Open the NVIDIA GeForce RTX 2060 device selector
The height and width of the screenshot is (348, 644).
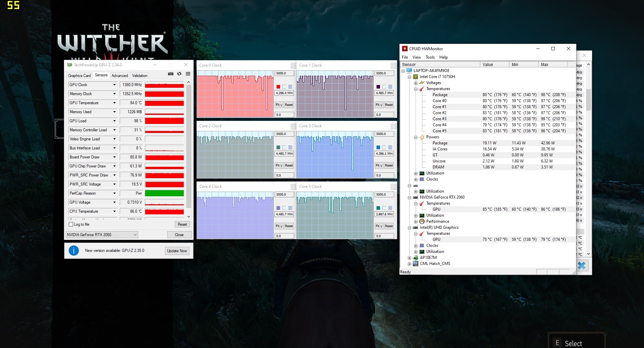102,235
